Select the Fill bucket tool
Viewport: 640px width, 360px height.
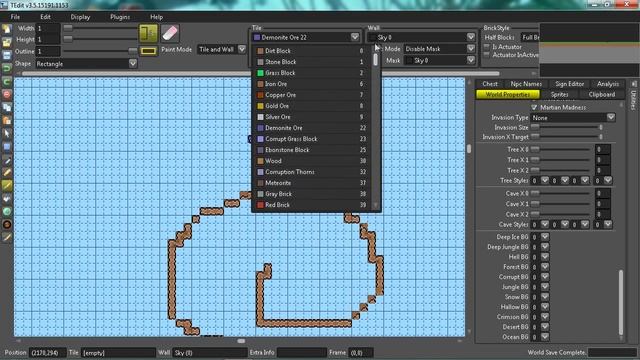tap(7, 198)
